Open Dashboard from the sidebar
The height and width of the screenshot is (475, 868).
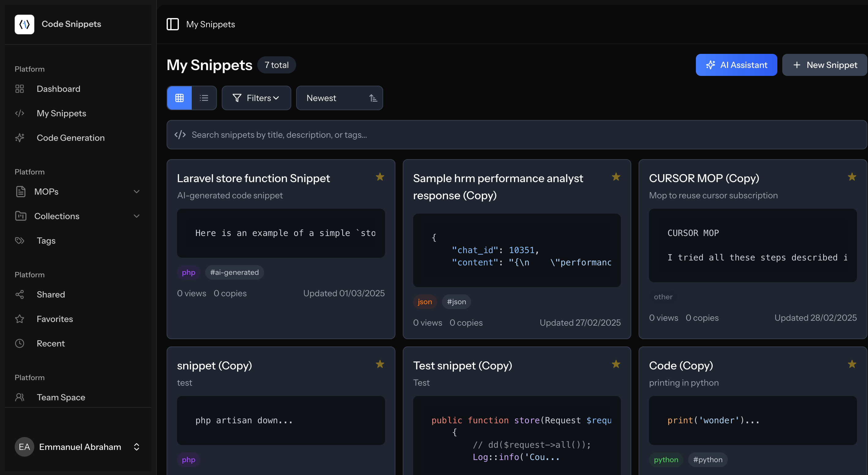[x=58, y=89]
